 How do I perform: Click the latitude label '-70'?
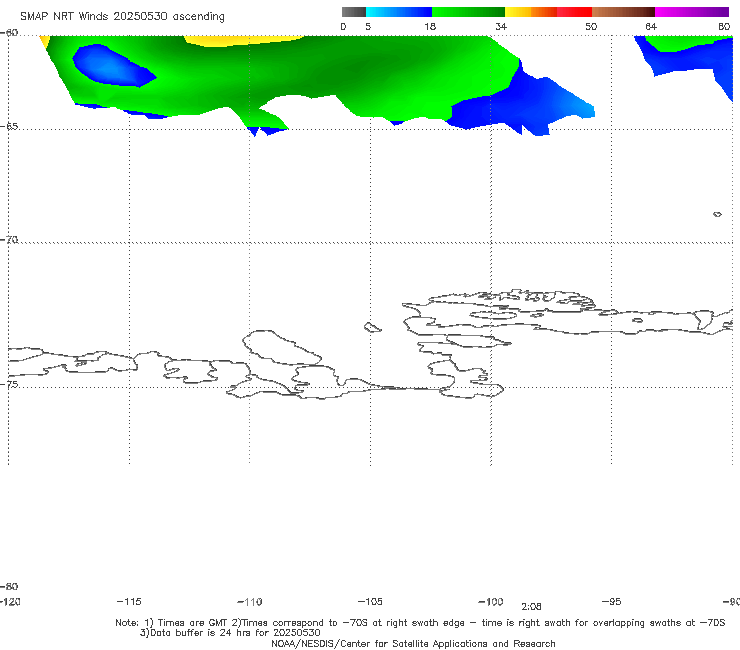(9, 240)
